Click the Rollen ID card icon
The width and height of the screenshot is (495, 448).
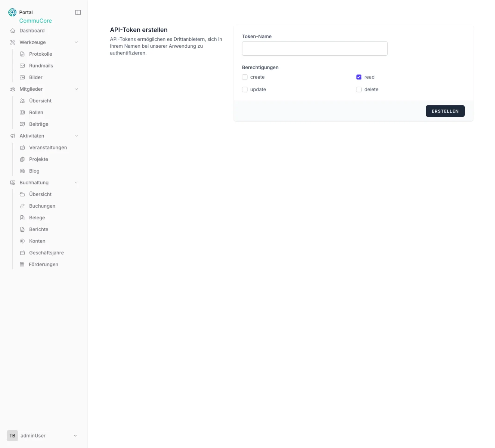pos(22,113)
